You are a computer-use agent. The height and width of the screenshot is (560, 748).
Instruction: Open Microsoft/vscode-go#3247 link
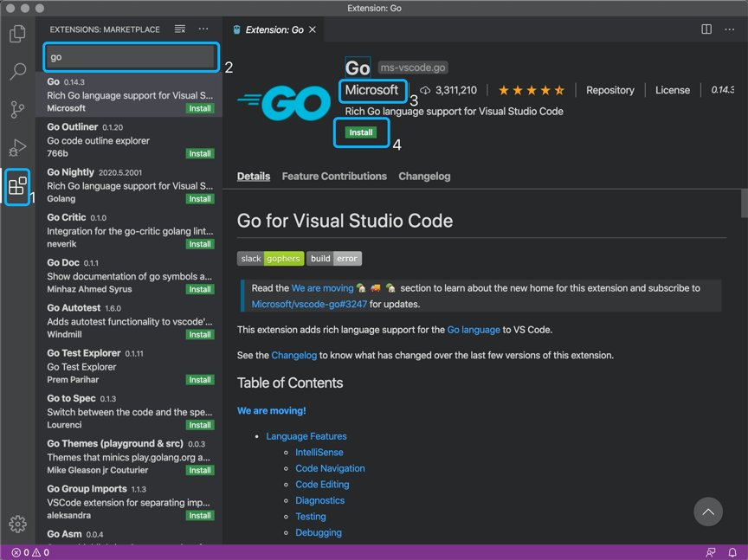309,305
